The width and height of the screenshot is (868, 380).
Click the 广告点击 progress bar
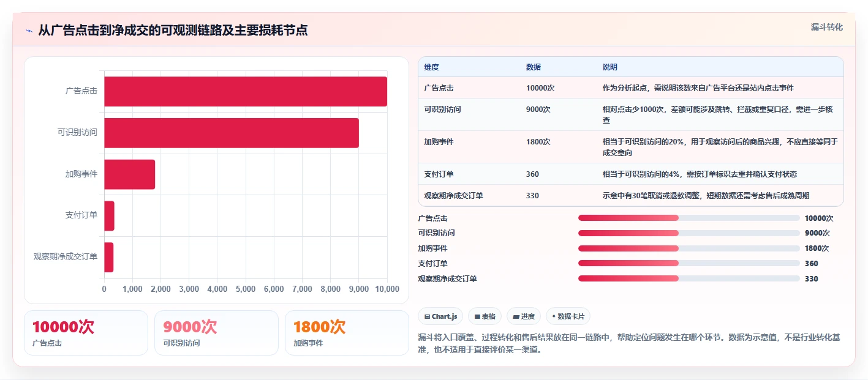(689, 218)
